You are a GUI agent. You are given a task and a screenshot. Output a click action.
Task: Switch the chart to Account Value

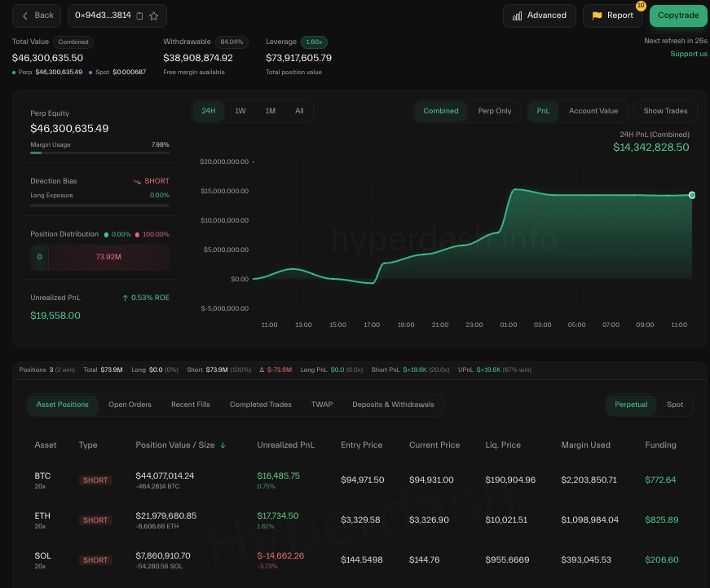pos(593,111)
